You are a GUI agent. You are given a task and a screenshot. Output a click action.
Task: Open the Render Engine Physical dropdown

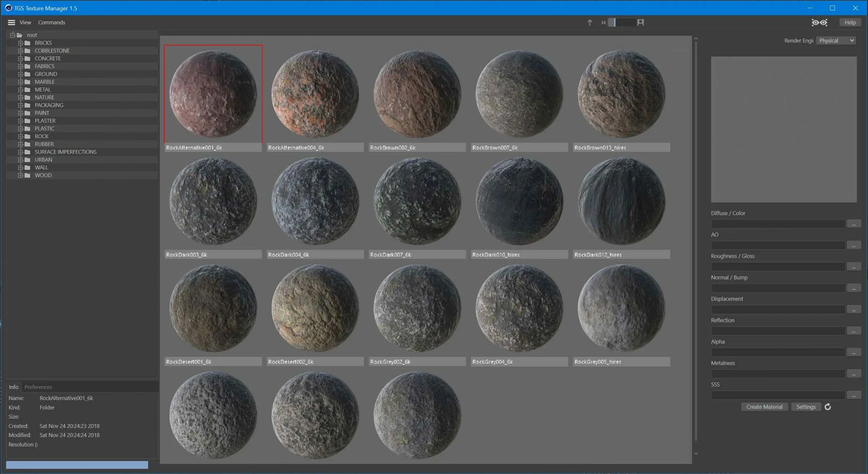coord(836,40)
